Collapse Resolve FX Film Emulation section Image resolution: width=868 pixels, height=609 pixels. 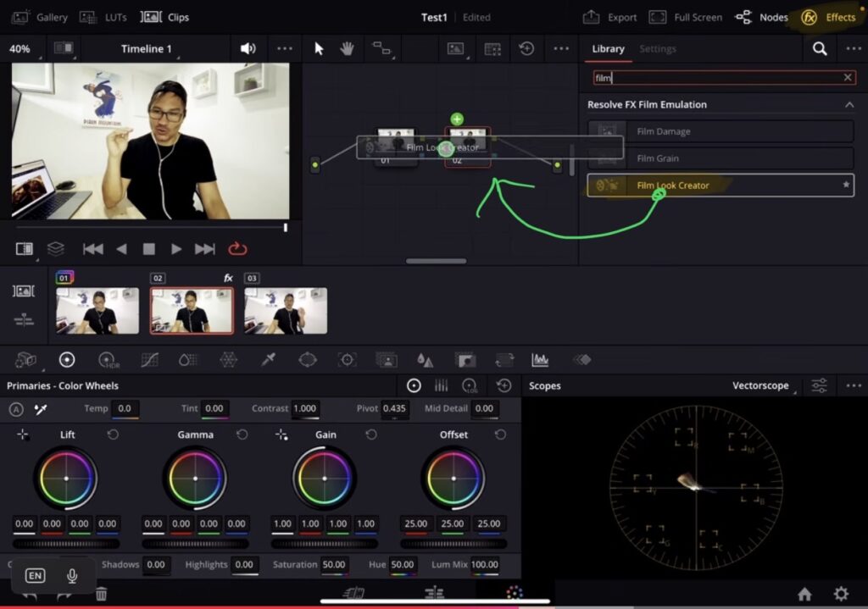click(849, 104)
